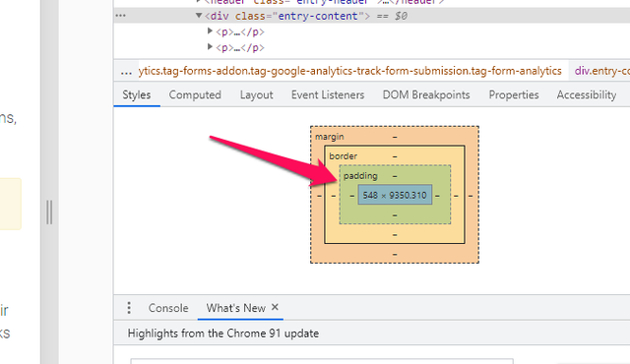This screenshot has height=364, width=630.
Task: Open the Computed tab
Action: click(x=195, y=94)
